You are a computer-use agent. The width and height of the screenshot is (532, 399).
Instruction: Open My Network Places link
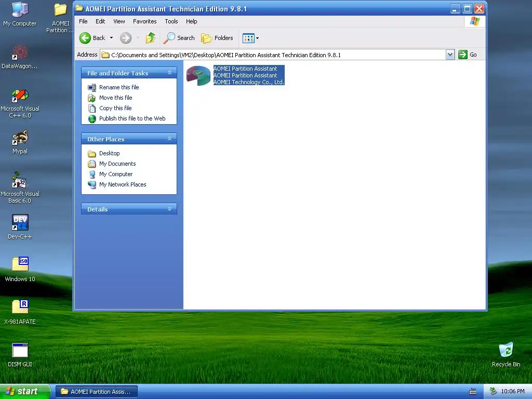click(123, 184)
